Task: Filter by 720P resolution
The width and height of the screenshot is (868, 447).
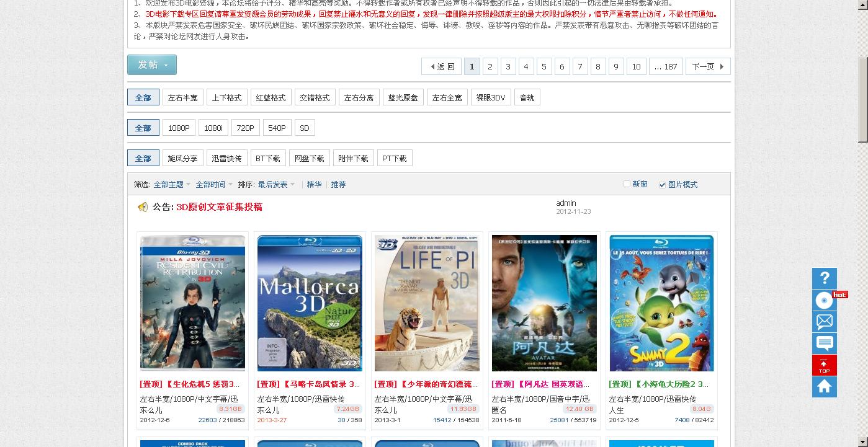Action: point(245,128)
